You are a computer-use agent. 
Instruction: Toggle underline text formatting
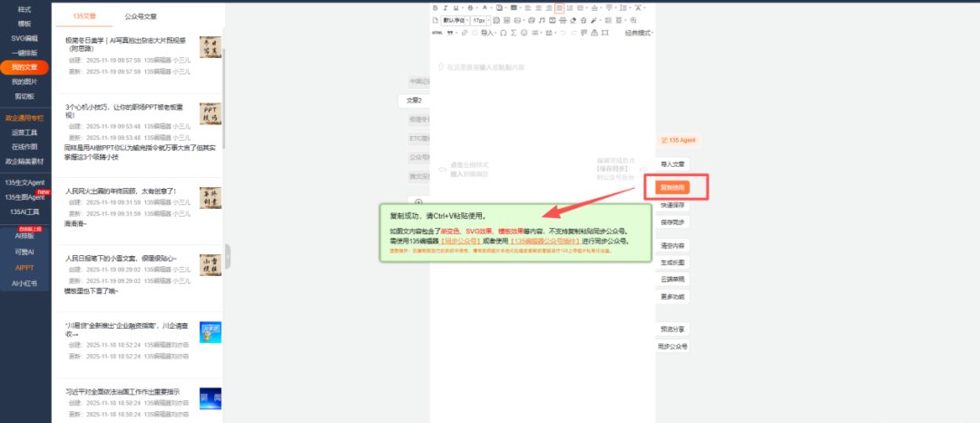coord(456,7)
